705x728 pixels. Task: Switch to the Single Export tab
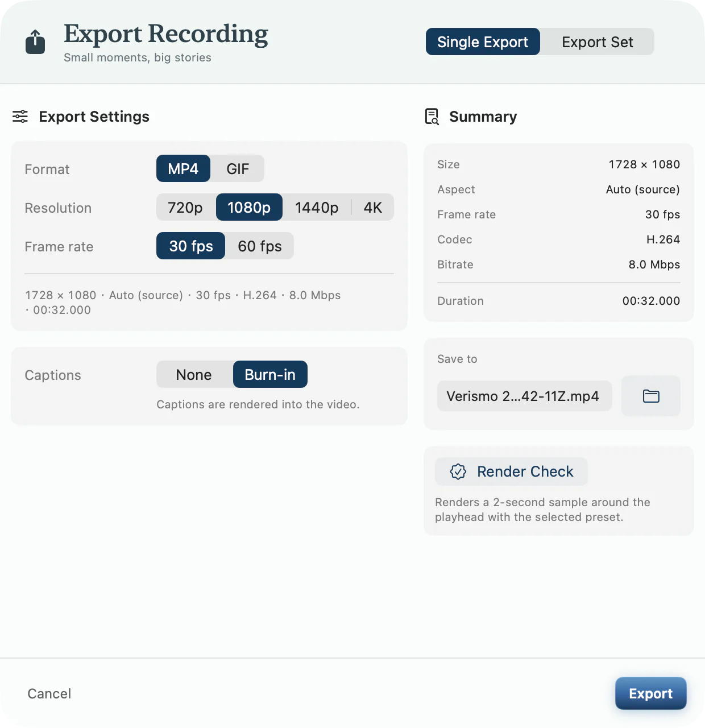pos(483,42)
